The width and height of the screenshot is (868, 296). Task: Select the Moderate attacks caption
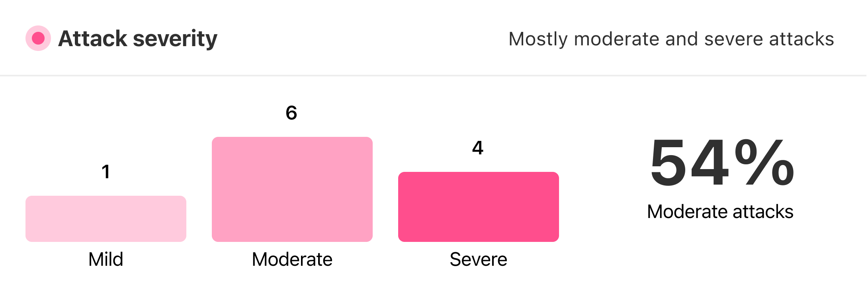click(x=720, y=212)
